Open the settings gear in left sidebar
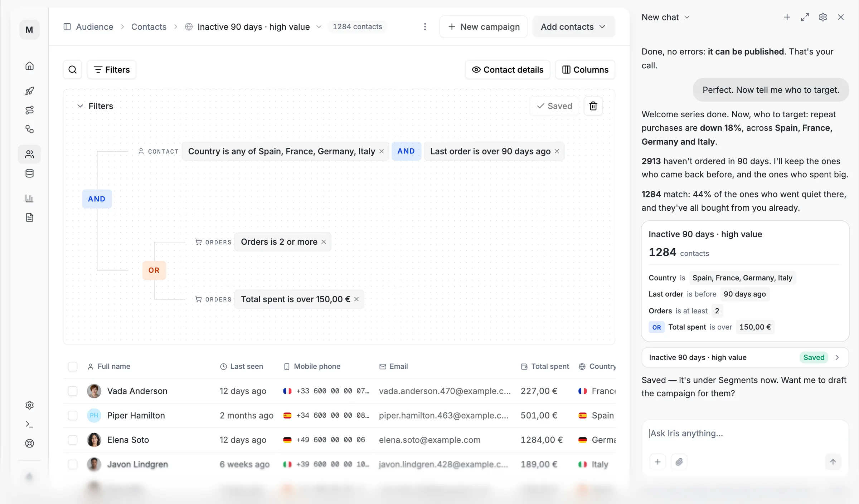 pyautogui.click(x=30, y=405)
